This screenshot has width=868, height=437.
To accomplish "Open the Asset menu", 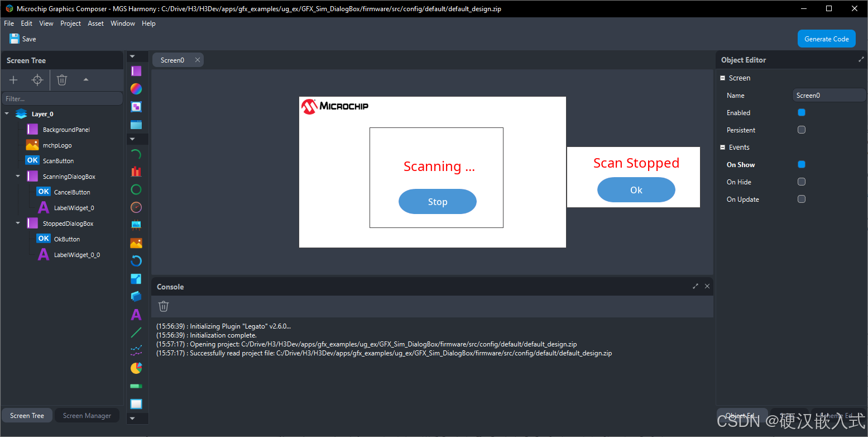I will tap(95, 23).
